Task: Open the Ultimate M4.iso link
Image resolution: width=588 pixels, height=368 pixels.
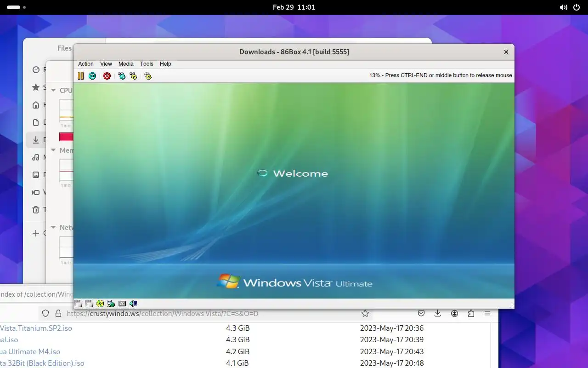Action: [x=30, y=351]
